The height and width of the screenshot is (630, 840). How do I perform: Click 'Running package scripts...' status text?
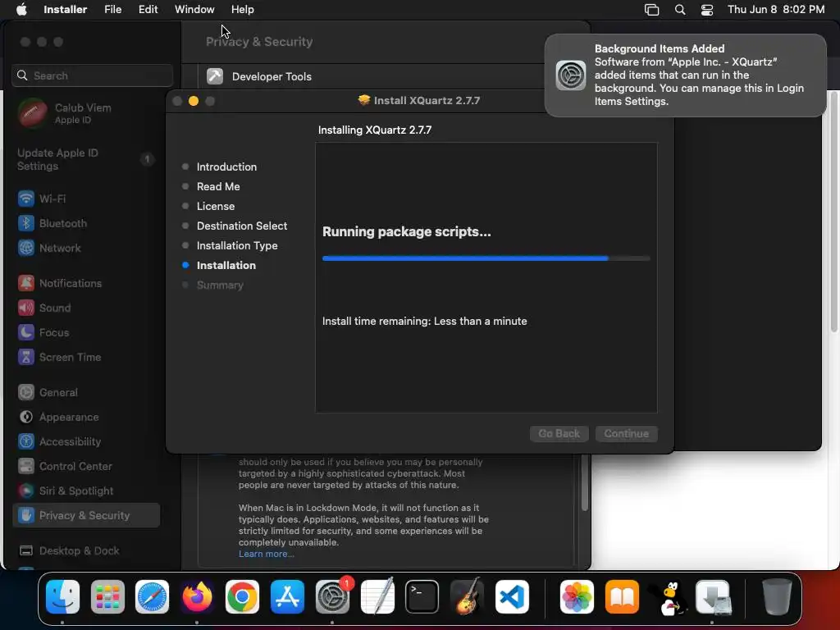click(x=407, y=231)
